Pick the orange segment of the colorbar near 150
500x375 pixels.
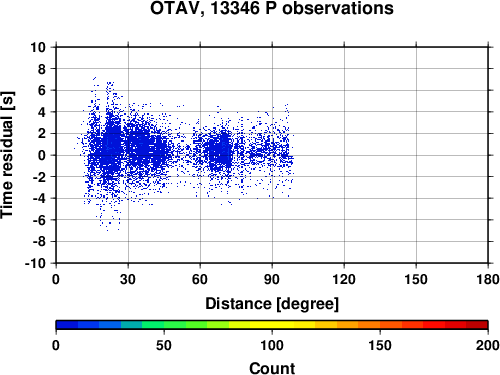[x=380, y=325]
